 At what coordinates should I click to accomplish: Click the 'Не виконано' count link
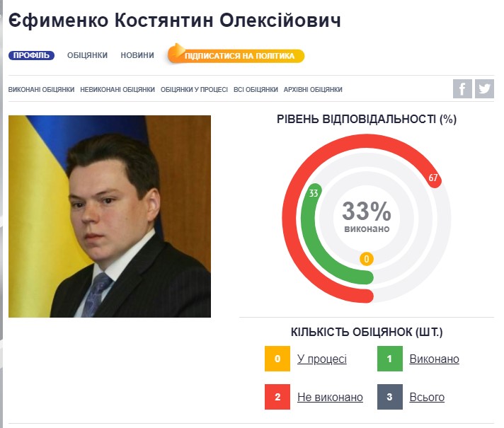pos(330,398)
